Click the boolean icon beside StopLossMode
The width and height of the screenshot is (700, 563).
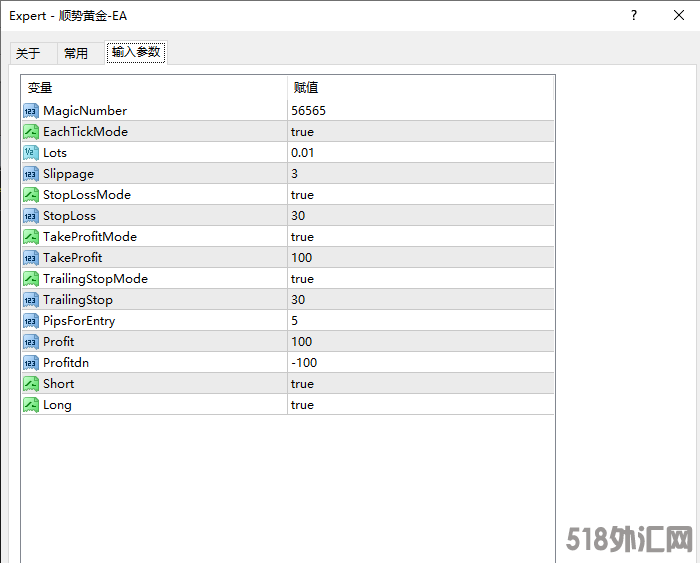(x=31, y=195)
